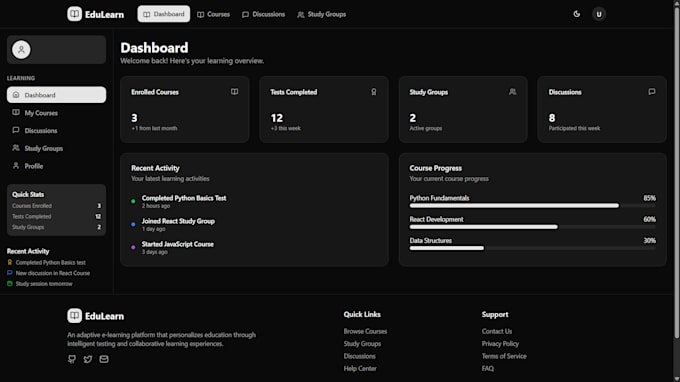This screenshot has width=680, height=382.
Task: Select Dashboard in the Learning sidebar
Action: click(x=56, y=95)
